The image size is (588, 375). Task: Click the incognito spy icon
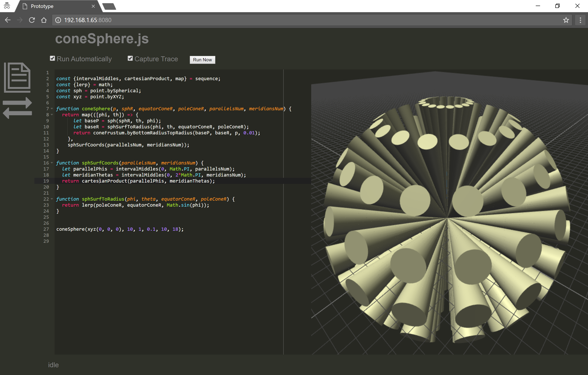(7, 6)
